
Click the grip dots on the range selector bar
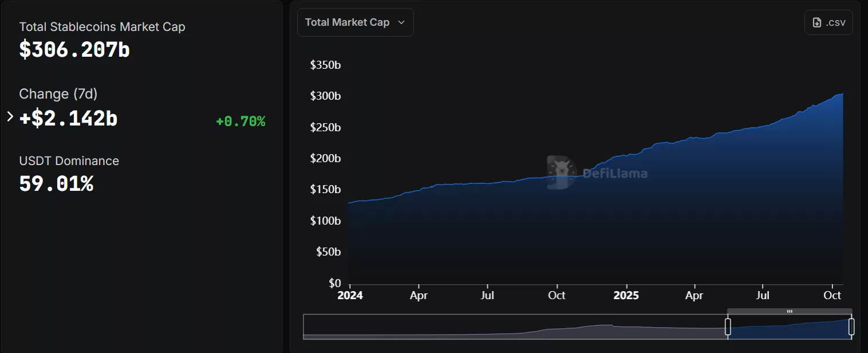[x=789, y=311]
